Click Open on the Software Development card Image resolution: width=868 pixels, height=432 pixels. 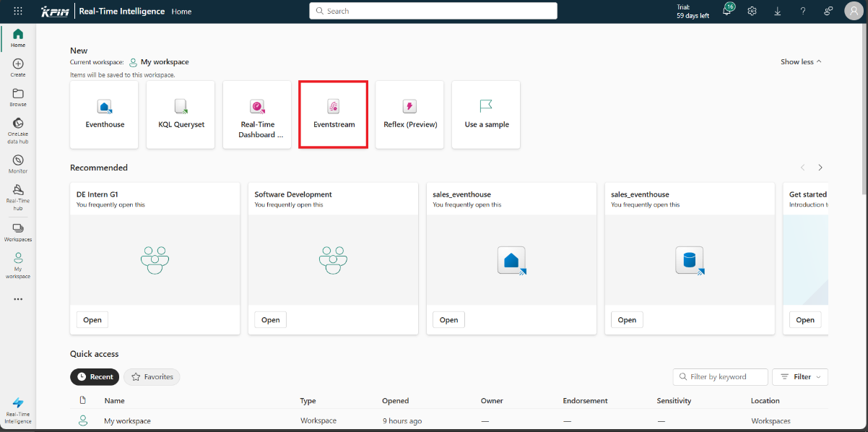point(271,320)
